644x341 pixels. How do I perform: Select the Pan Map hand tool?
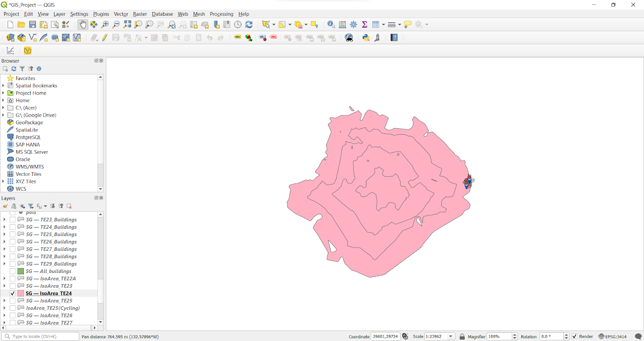(83, 25)
